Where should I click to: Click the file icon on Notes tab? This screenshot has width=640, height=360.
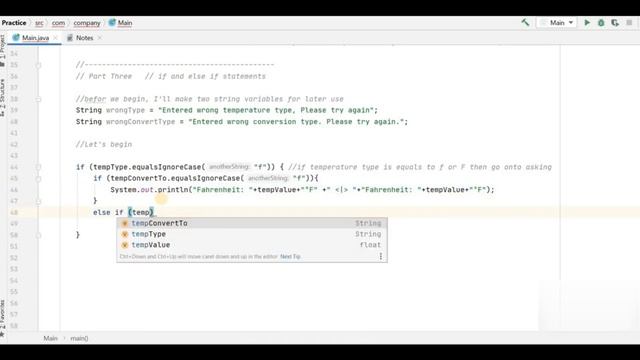pyautogui.click(x=70, y=38)
